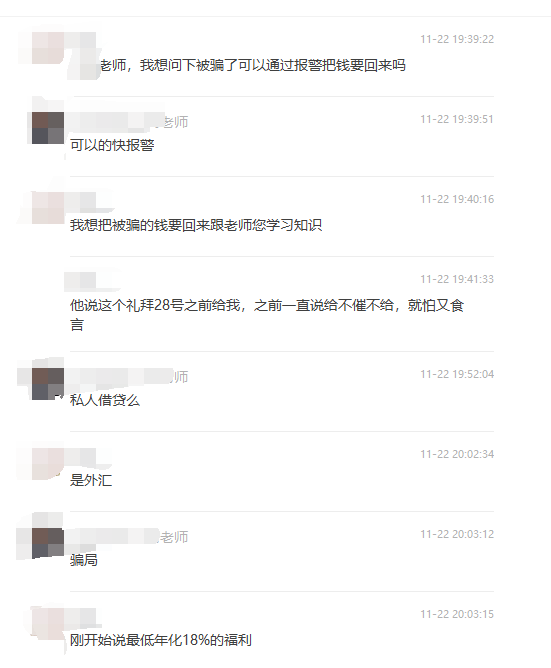Click the 老师 username above 骗局
551x668 pixels.
coord(174,537)
